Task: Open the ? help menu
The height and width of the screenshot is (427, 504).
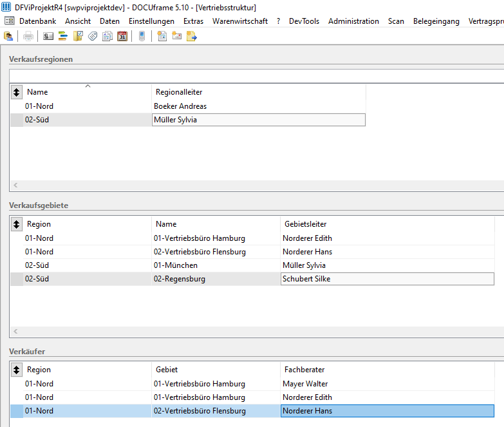Action: coord(278,21)
